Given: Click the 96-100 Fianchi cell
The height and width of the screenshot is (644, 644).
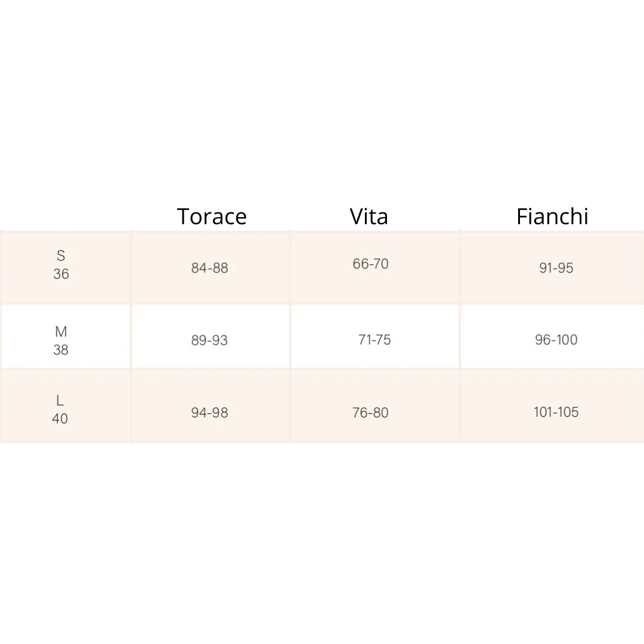Looking at the screenshot, I should [x=556, y=340].
